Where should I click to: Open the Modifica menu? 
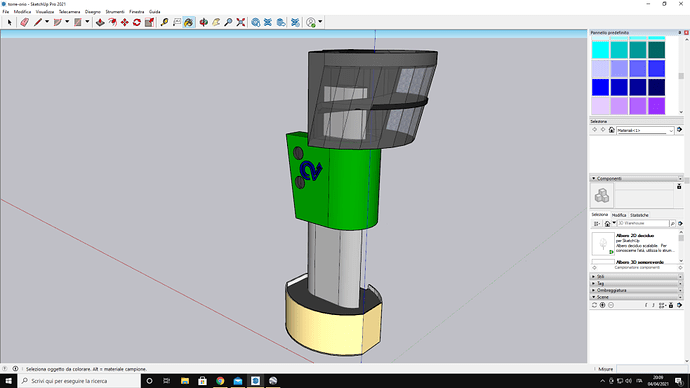tap(22, 12)
